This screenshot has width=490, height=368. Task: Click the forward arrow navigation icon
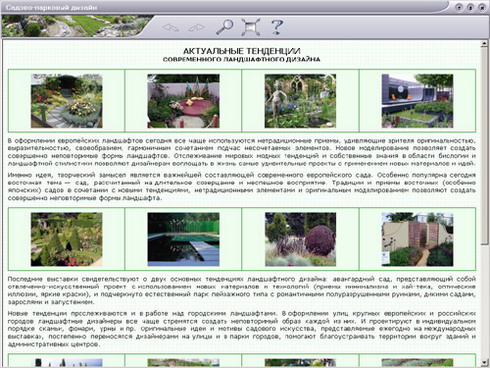[196, 27]
